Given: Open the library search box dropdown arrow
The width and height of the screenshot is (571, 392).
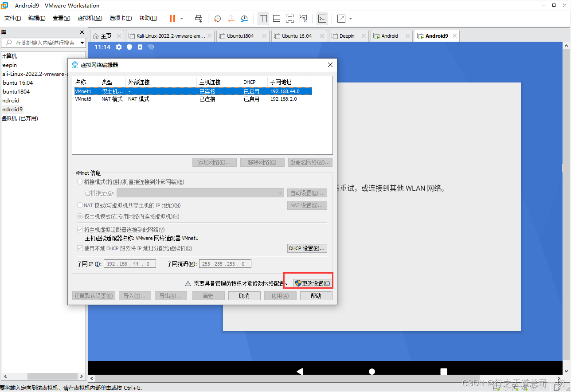Looking at the screenshot, I should tap(82, 43).
